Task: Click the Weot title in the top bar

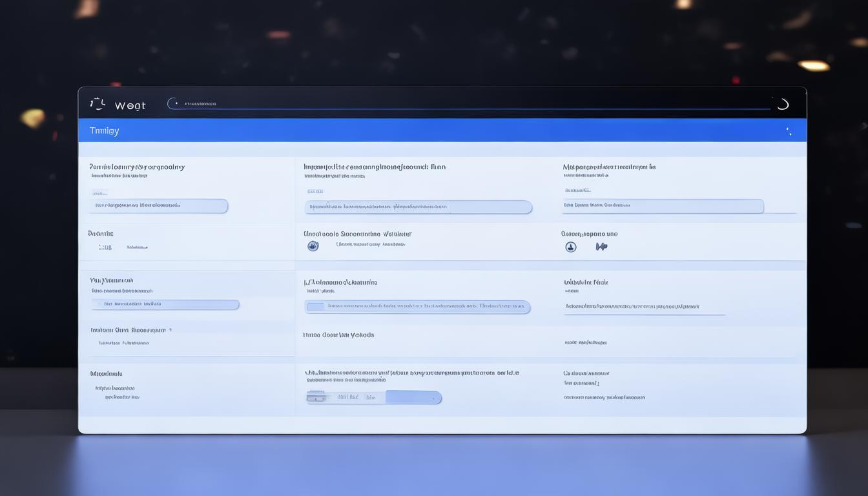Action: 130,106
